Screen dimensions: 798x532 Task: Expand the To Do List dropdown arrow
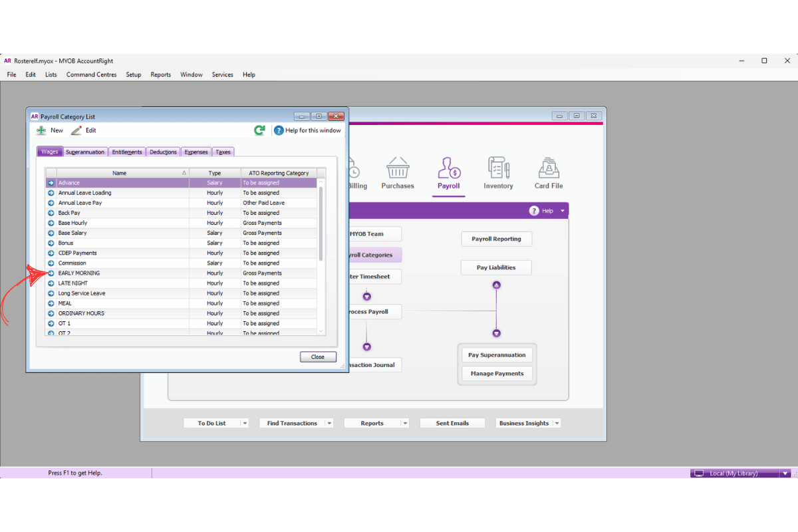245,423
